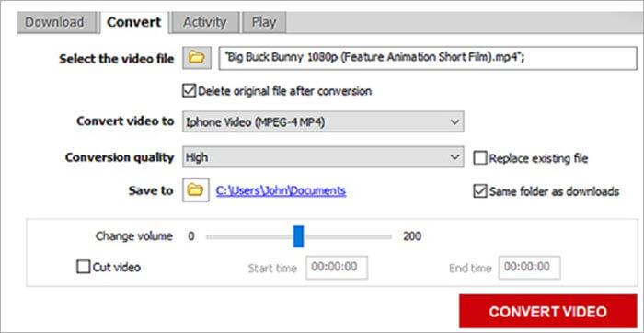Image resolution: width=644 pixels, height=333 pixels.
Task: Click the End time label
Action: coord(470,269)
